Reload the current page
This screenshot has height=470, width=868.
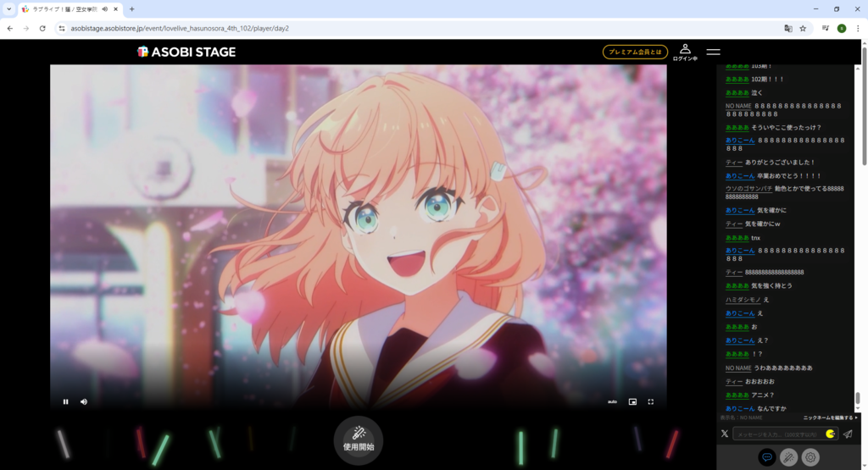(x=42, y=28)
